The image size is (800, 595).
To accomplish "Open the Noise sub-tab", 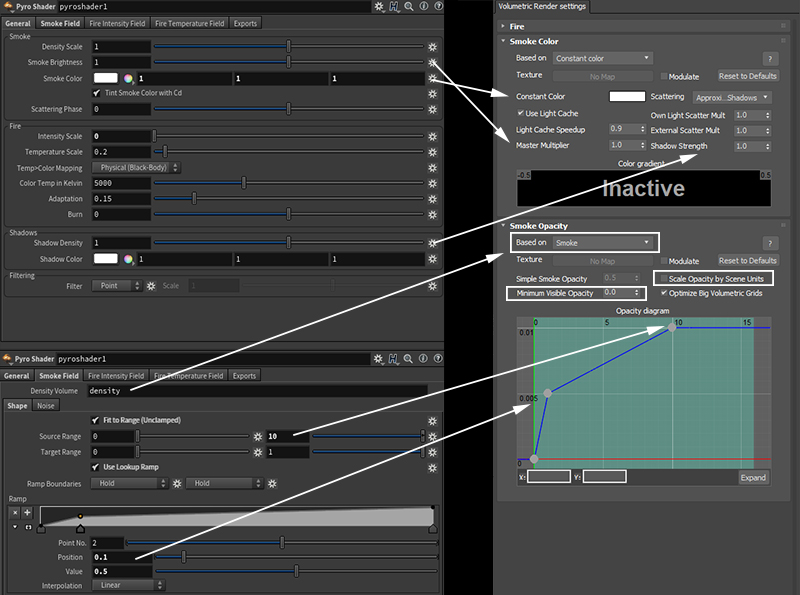I will pos(46,406).
